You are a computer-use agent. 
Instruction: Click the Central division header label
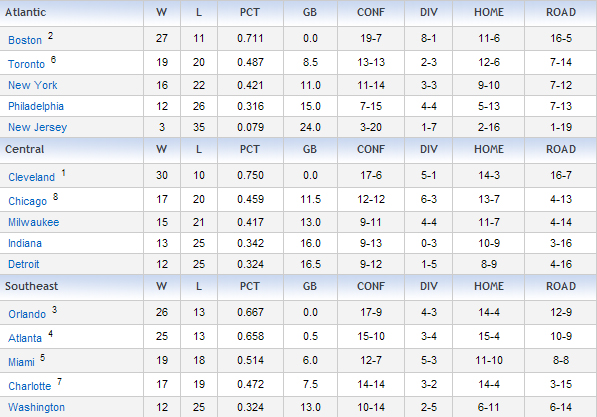click(24, 149)
